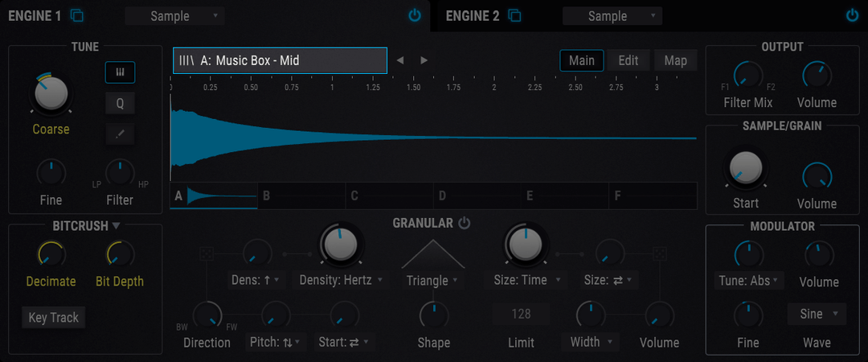Click the Modulator tune knob above Tune: Abs

click(x=748, y=255)
